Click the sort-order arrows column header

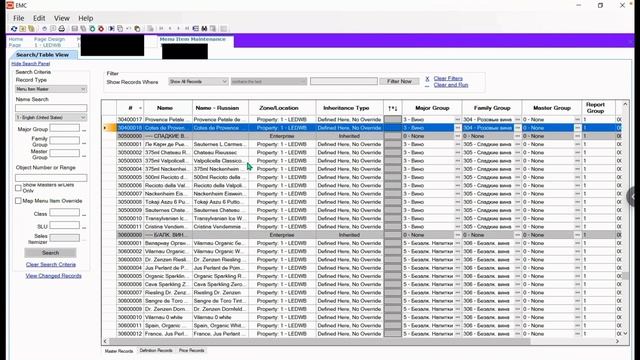[393, 108]
